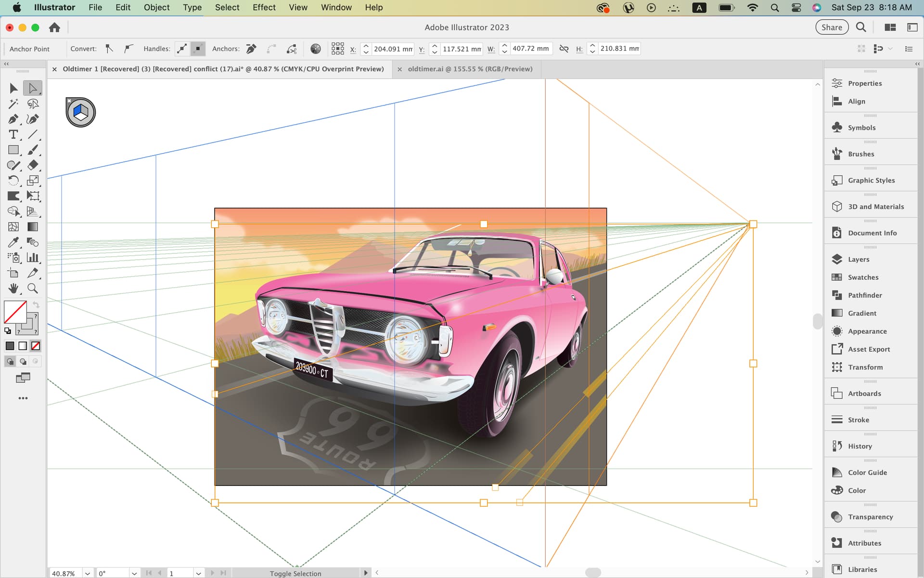The image size is (924, 578).
Task: Select the Symbol Sprayer tool
Action: (13, 258)
